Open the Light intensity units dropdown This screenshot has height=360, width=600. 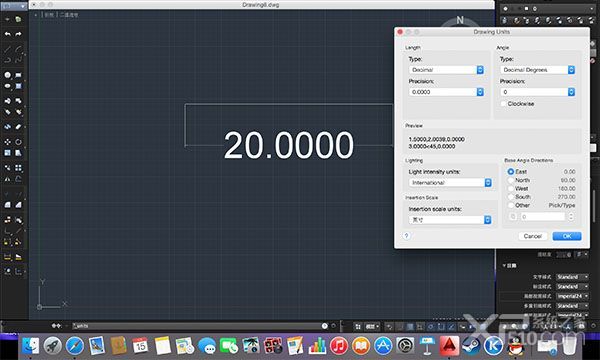tap(450, 182)
